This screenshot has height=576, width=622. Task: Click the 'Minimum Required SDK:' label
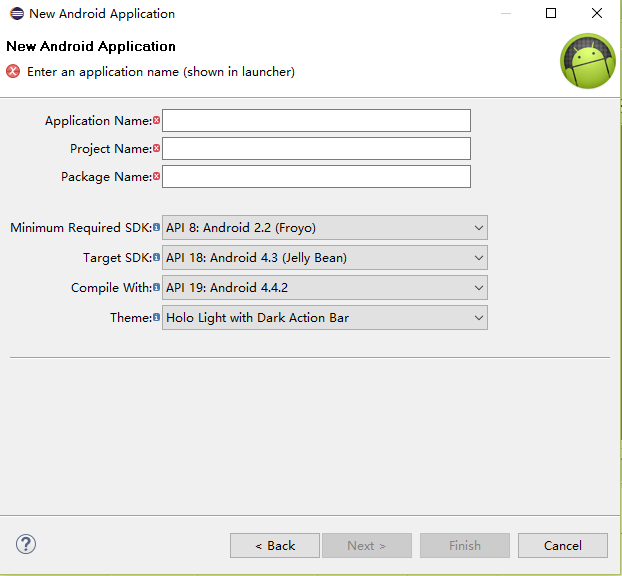(81, 228)
